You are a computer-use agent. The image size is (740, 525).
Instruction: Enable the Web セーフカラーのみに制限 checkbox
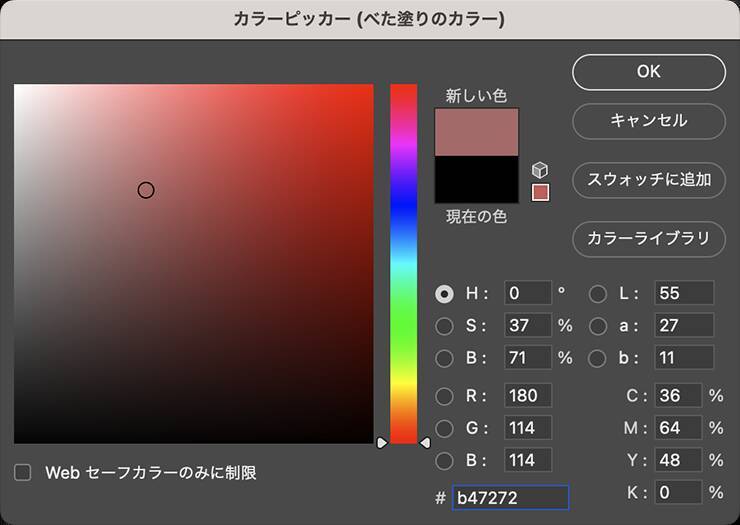[x=23, y=472]
